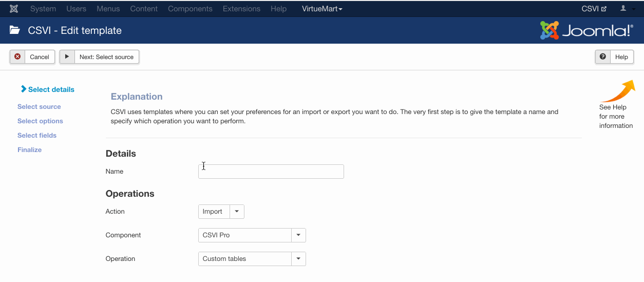Screen dimensions: 644x282
Task: Open the Content menu
Action: 144,9
